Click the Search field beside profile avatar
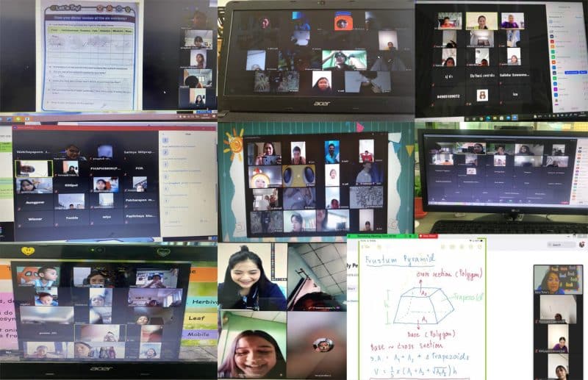The width and height of the screenshot is (588, 380). tap(556, 244)
